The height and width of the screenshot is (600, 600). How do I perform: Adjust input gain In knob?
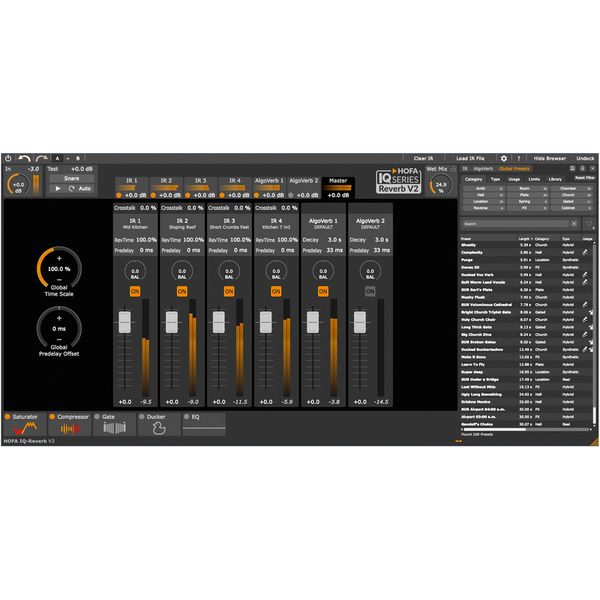click(x=18, y=184)
